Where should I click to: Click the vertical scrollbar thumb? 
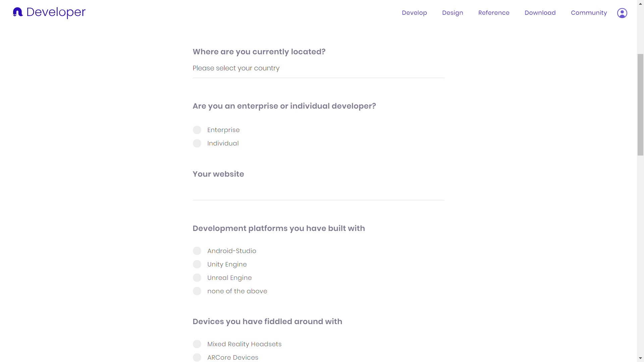(x=640, y=104)
